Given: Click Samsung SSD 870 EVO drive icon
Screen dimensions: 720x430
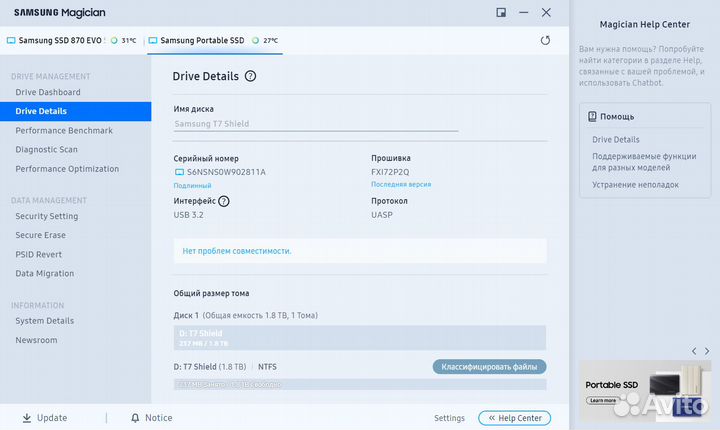Looking at the screenshot, I should point(11,40).
